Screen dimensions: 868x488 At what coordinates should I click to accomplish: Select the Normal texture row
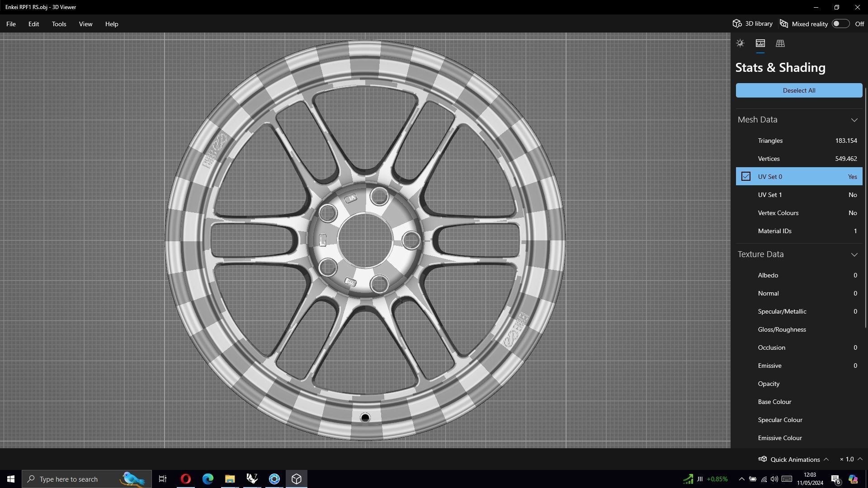click(x=799, y=293)
